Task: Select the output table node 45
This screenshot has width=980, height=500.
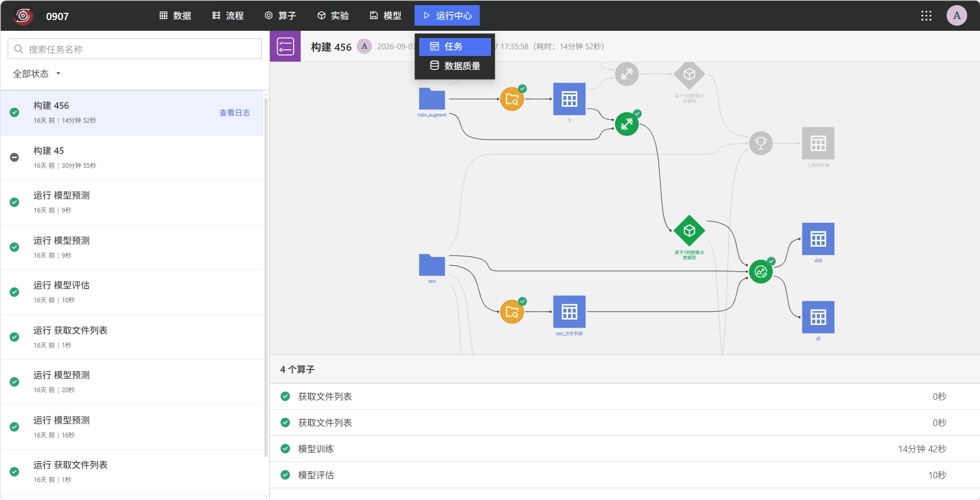Action: 818,317
